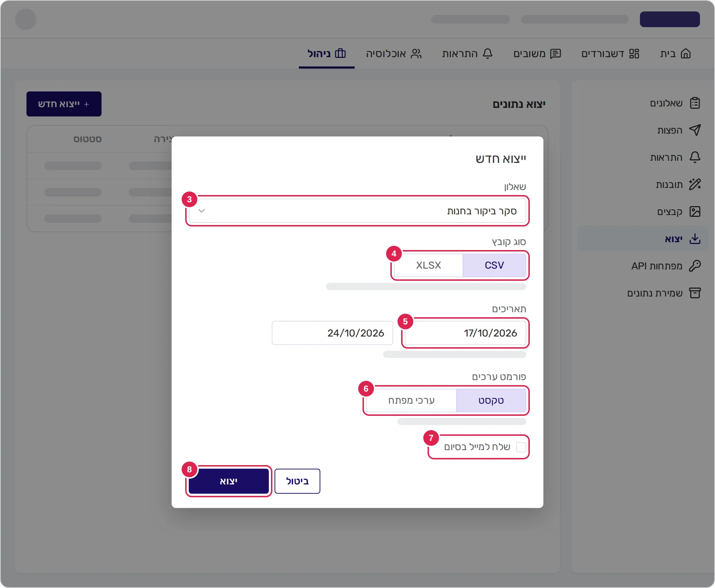Viewport: 715px width, 588px height.
Task: Click the home icon next to בית
Action: [686, 54]
